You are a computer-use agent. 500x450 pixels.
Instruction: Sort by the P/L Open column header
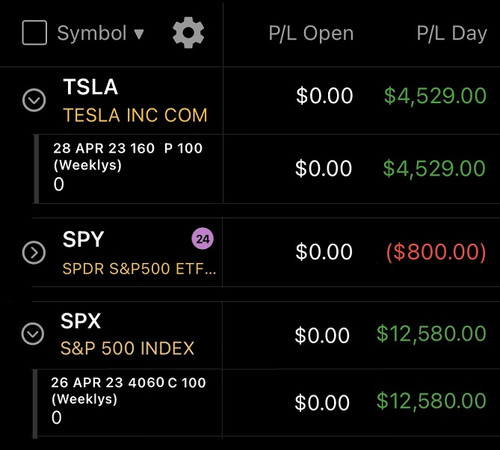click(311, 33)
